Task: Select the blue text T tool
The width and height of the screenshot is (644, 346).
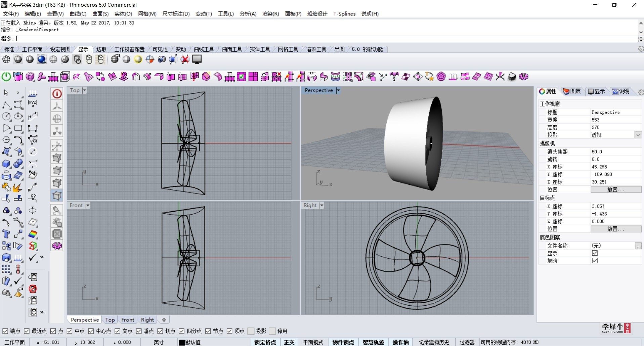Action: 6,234
